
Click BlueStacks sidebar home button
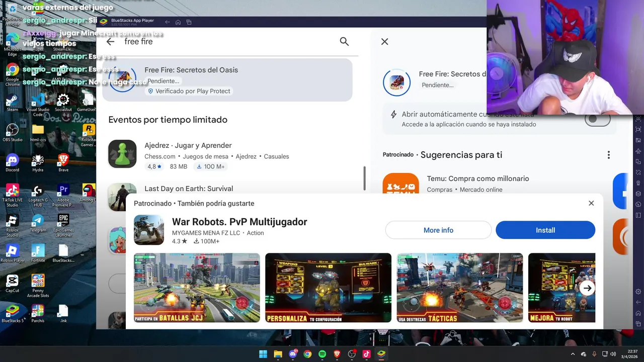tap(638, 313)
